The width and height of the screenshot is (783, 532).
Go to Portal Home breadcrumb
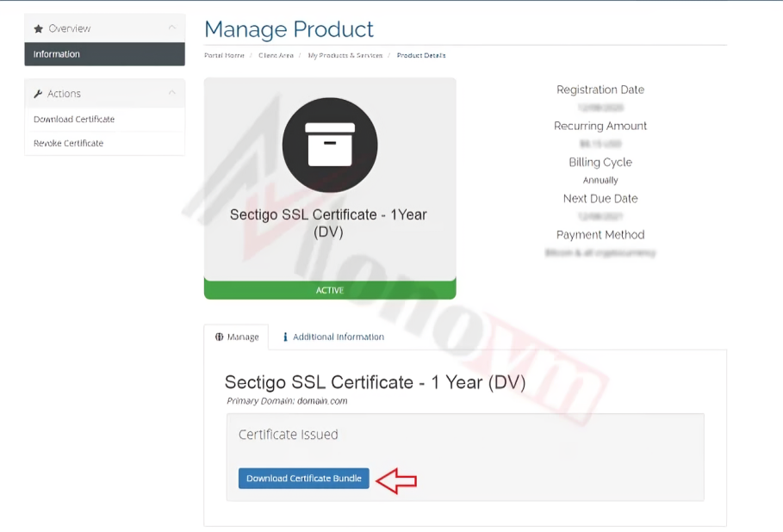click(224, 55)
